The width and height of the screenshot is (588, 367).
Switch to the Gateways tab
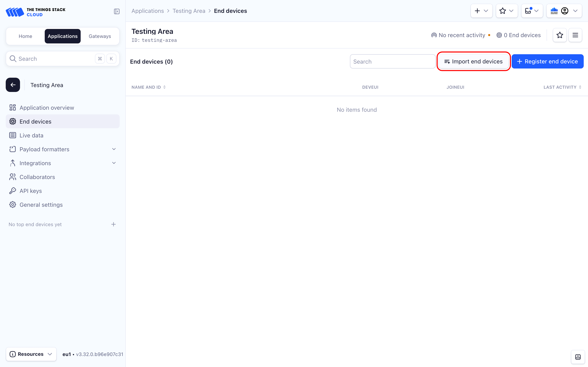pos(100,36)
